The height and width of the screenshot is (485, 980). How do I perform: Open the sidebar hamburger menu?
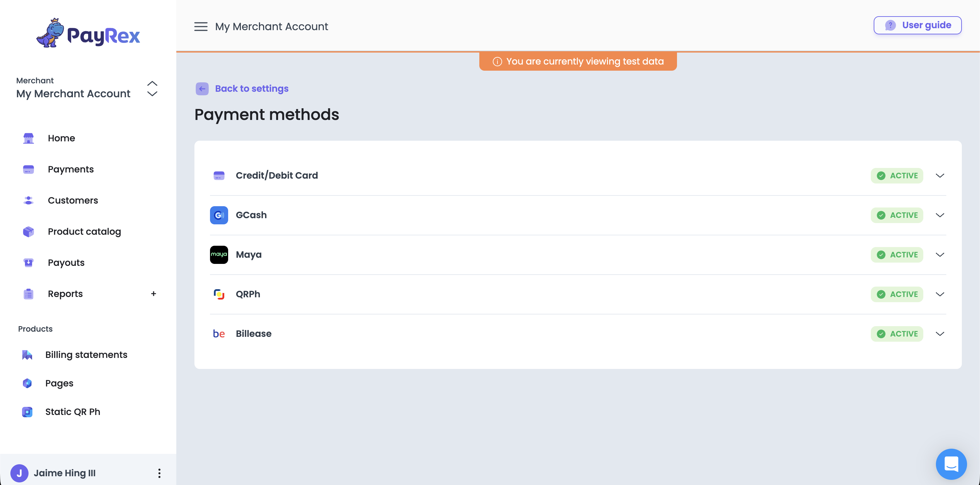201,26
